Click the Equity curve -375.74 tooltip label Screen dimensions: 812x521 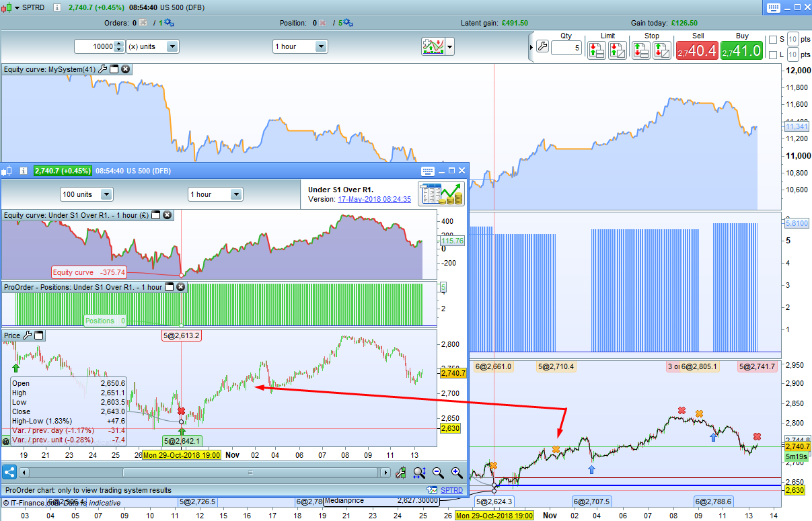click(89, 272)
